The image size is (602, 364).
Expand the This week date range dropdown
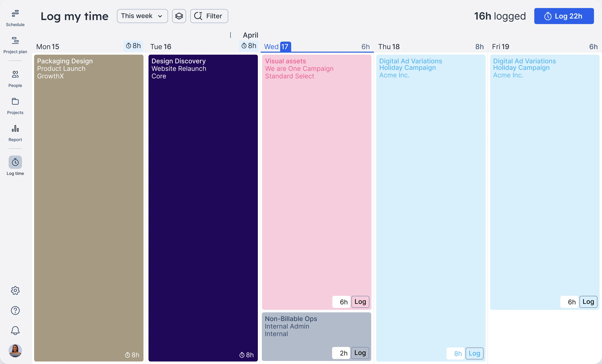(x=142, y=16)
